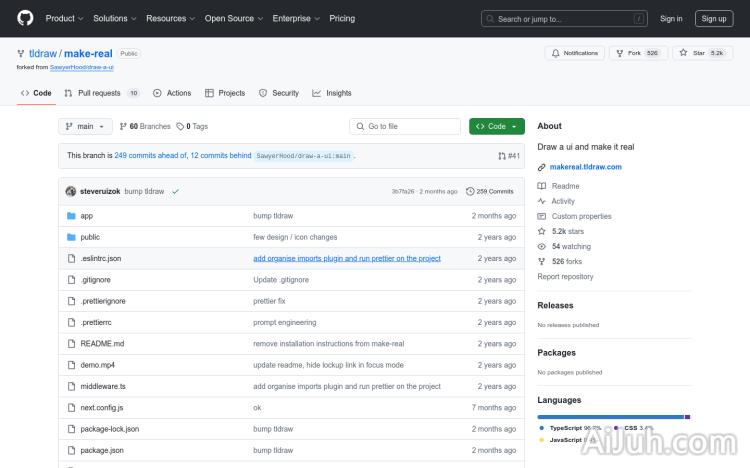This screenshot has height=468, width=750.
Task: Click the Go to file input field
Action: pos(405,127)
